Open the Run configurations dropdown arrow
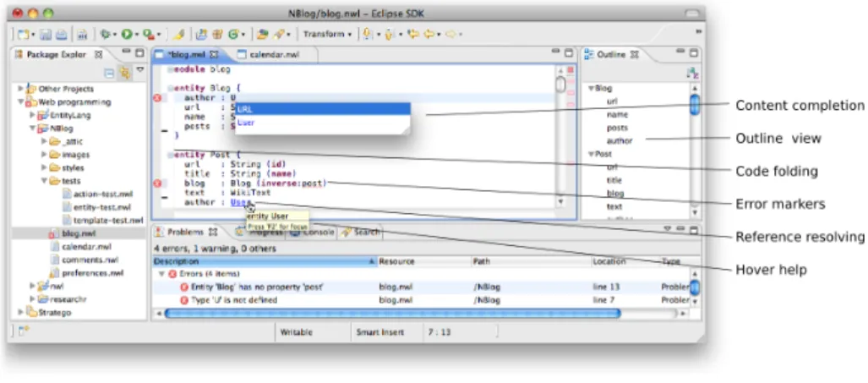868x383 pixels. click(136, 35)
